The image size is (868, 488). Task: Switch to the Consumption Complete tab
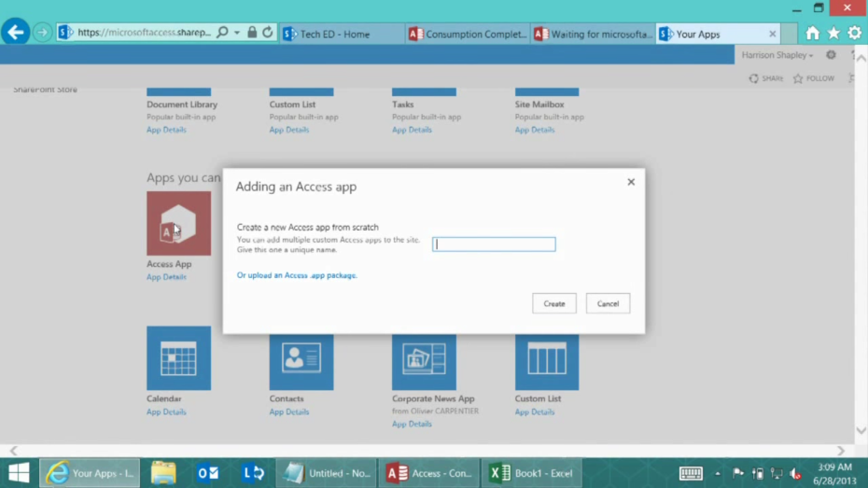point(467,35)
